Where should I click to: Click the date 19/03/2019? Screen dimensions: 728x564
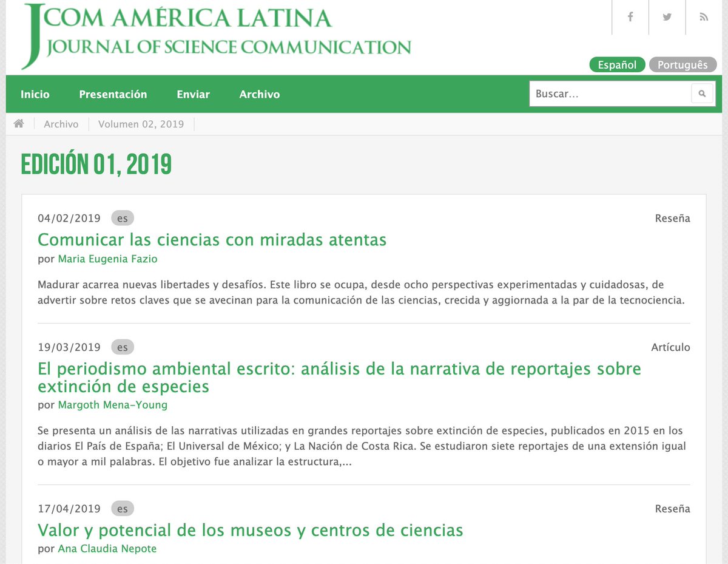(69, 347)
